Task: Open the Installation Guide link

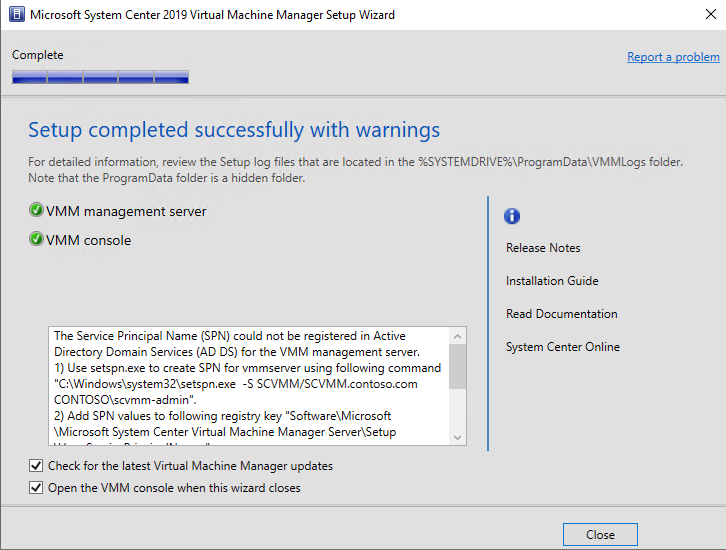Action: [x=552, y=281]
